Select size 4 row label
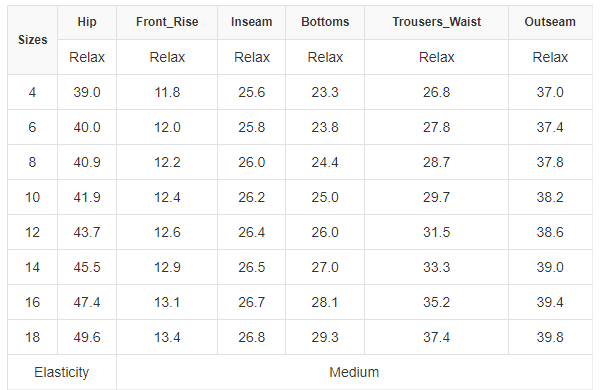The height and width of the screenshot is (390, 603). (32, 92)
